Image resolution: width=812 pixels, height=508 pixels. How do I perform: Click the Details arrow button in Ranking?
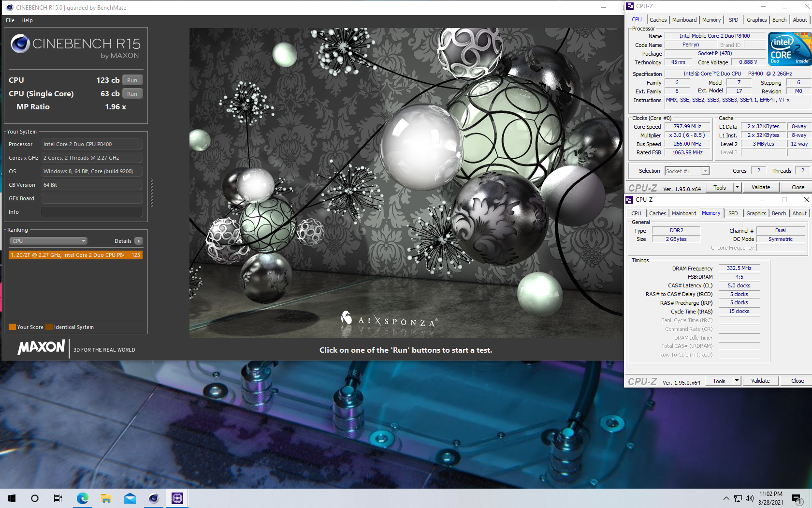tap(139, 241)
